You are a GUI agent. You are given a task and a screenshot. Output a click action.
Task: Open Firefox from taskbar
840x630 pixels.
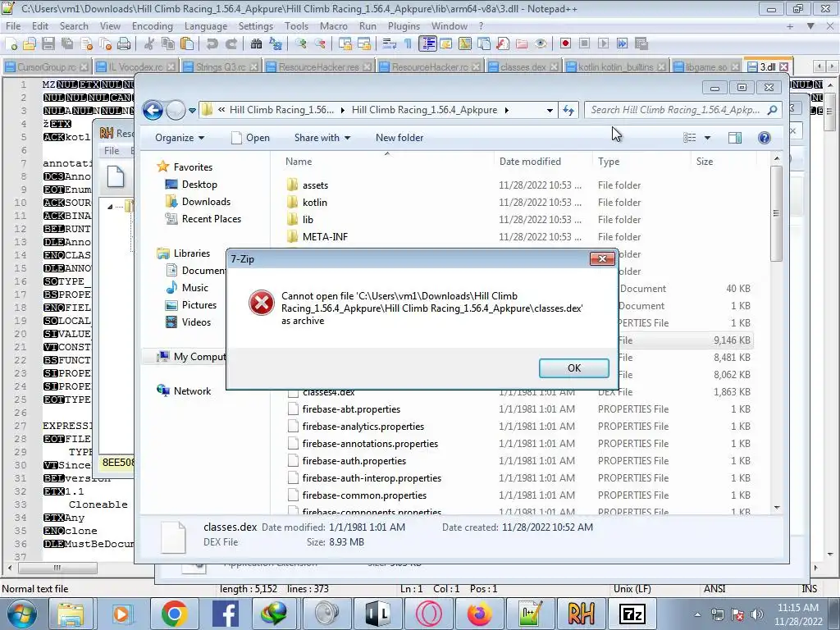click(x=479, y=614)
